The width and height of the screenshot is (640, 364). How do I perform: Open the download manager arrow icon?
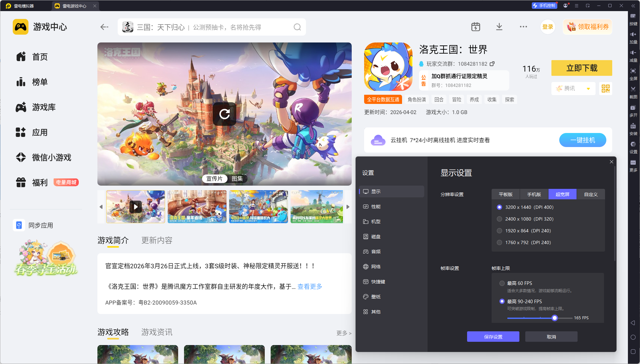coord(499,27)
